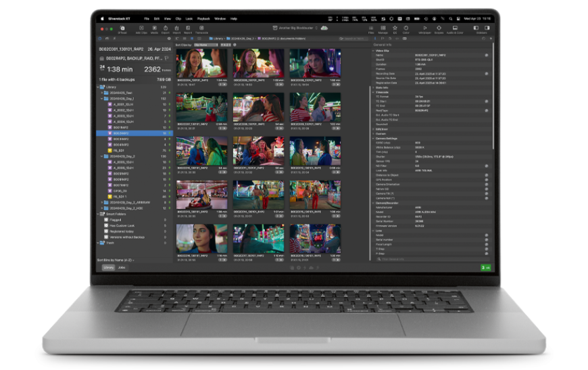Select the Has Custom Look smart folder
The height and width of the screenshot is (370, 588).
click(x=122, y=225)
